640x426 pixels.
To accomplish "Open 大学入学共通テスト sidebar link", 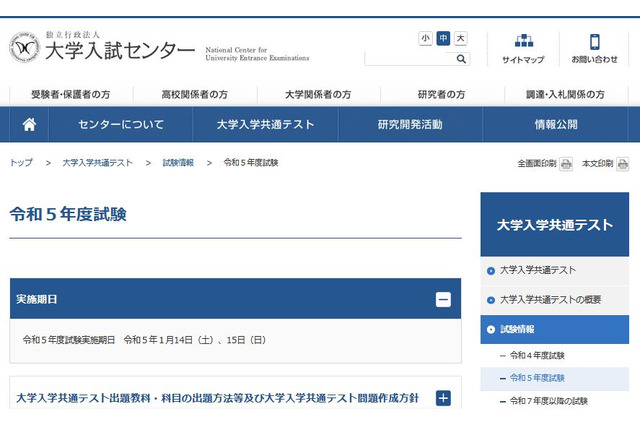I will [x=555, y=271].
